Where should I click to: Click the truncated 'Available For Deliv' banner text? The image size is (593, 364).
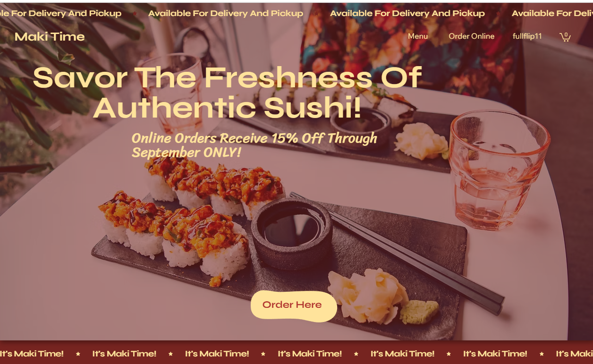552,13
